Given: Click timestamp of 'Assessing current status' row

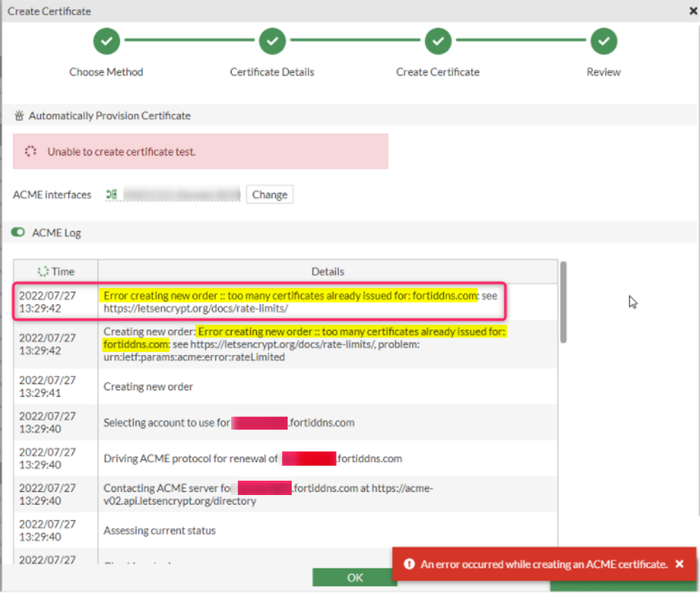Looking at the screenshot, I should point(48,531).
